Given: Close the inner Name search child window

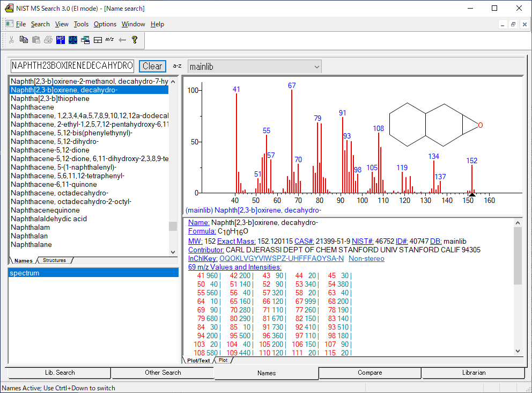Looking at the screenshot, I should 524,25.
